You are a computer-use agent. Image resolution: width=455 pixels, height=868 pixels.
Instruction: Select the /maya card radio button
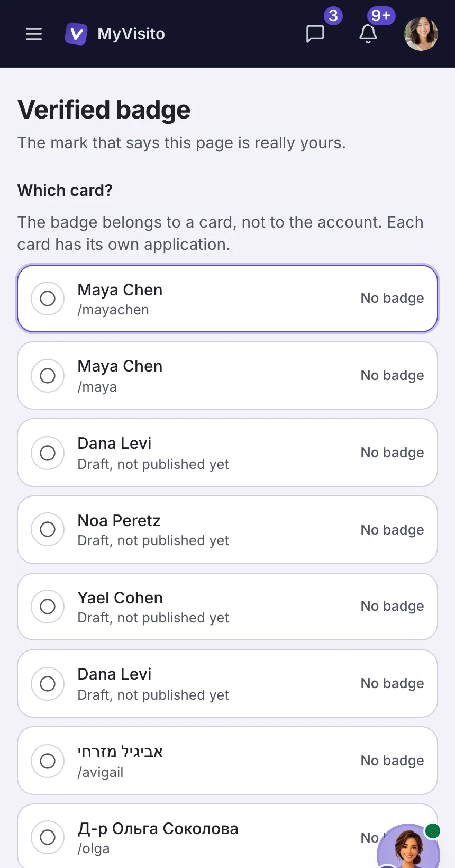48,376
